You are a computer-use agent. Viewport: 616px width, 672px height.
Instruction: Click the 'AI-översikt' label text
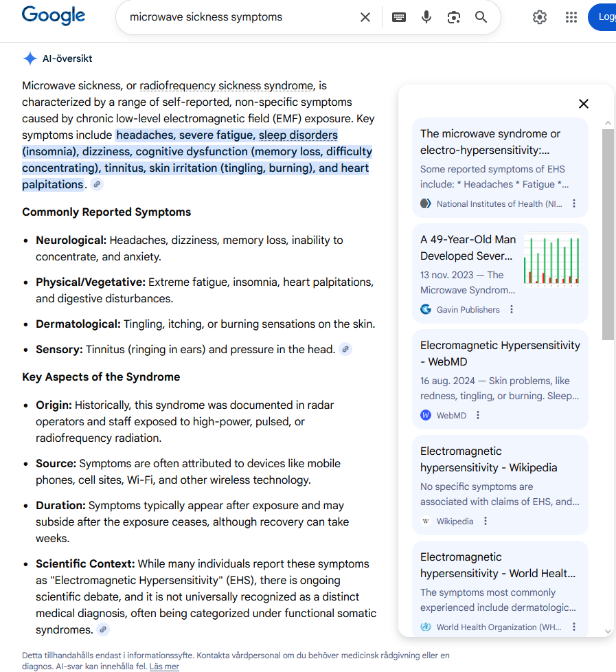pyautogui.click(x=67, y=58)
